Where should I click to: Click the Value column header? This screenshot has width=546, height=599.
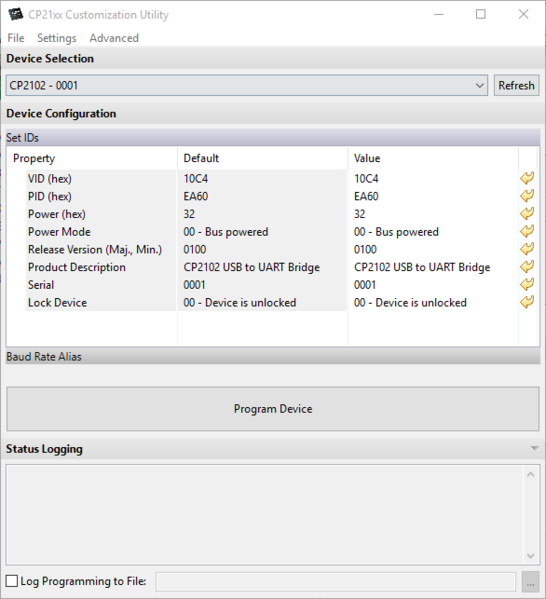click(x=433, y=158)
